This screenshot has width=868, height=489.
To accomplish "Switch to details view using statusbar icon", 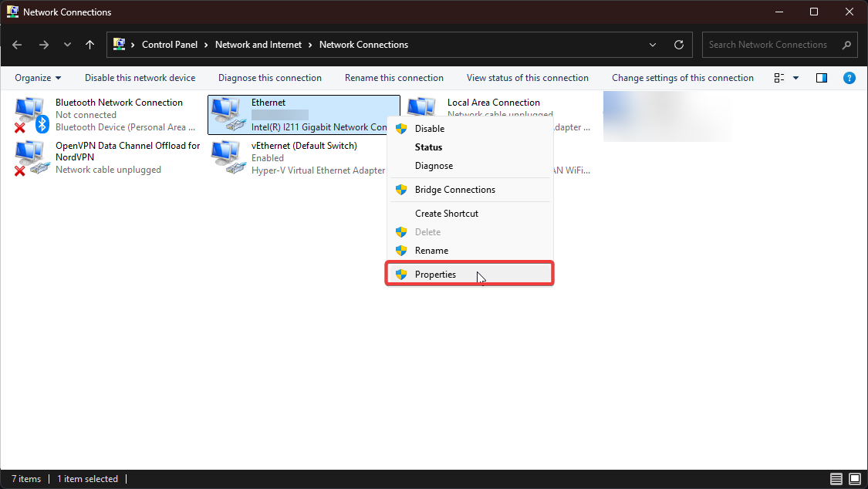I will 836,479.
